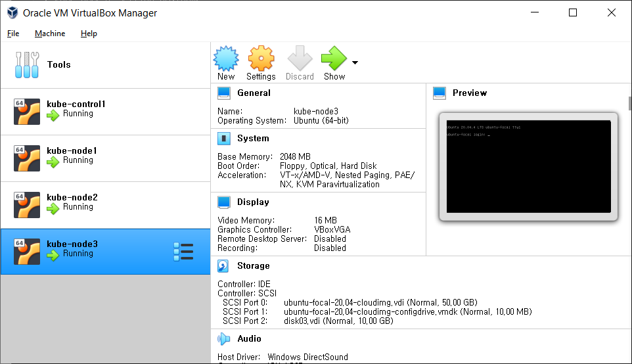Open the kube-node3 hamburger list menu icon
The width and height of the screenshot is (632, 364).
183,252
